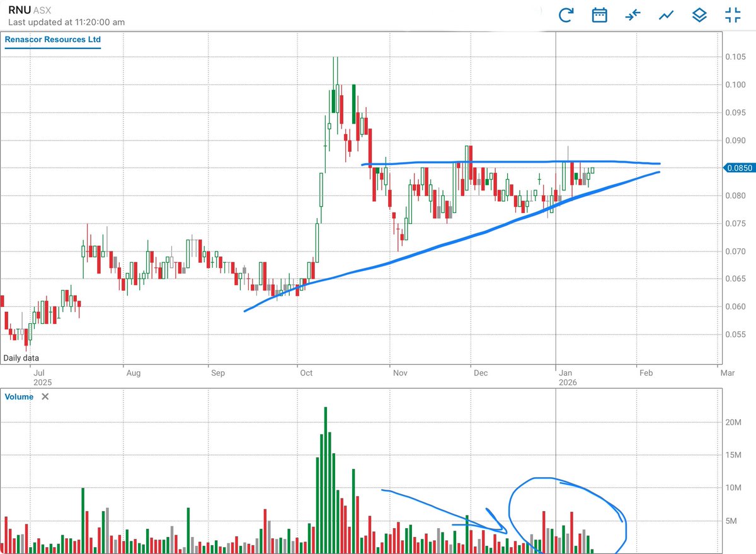Click the 0.060 price axis value
The height and width of the screenshot is (554, 756).
(736, 307)
